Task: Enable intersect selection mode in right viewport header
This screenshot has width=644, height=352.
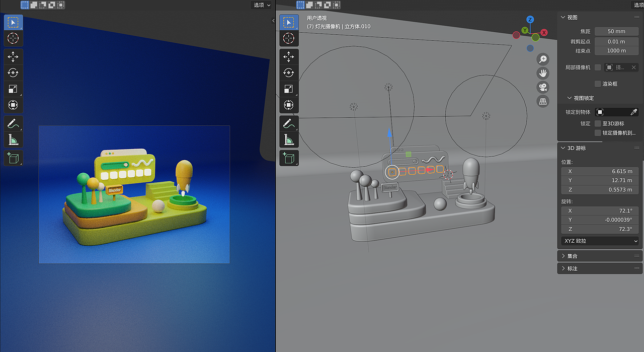Action: (336, 5)
